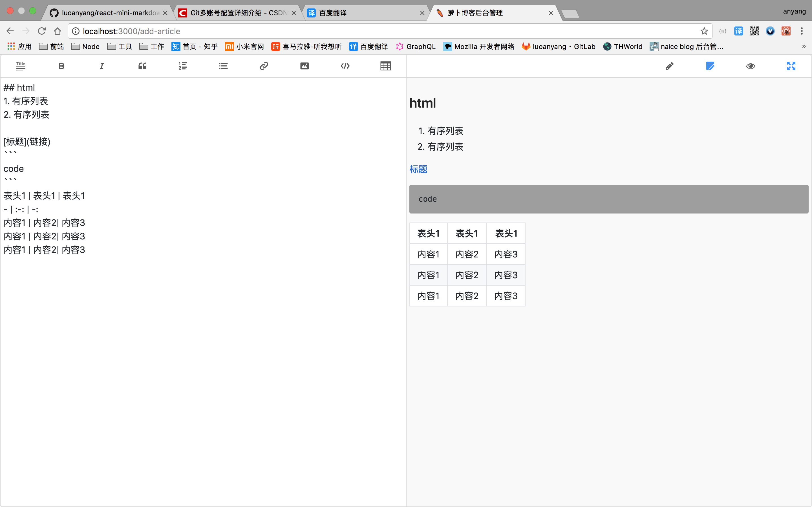The width and height of the screenshot is (812, 507).
Task: Insert a hyperlink using the link icon
Action: (264, 66)
